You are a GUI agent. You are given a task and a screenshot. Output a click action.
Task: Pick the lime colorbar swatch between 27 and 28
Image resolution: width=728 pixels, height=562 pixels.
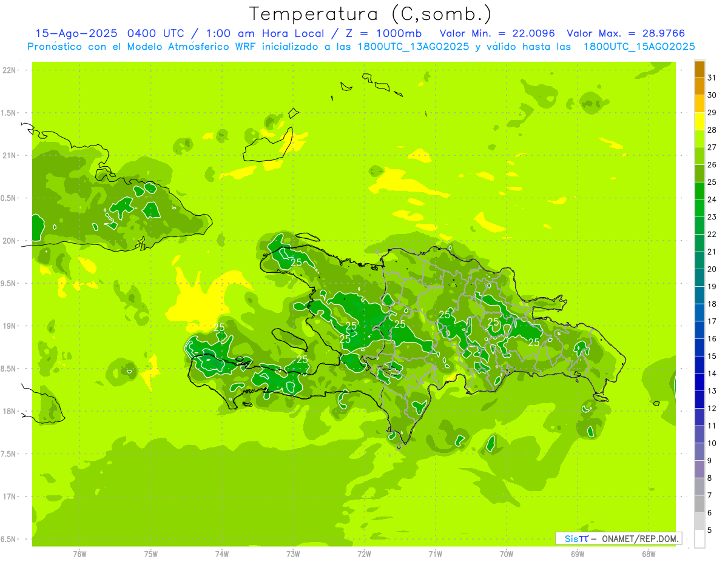[x=699, y=139]
